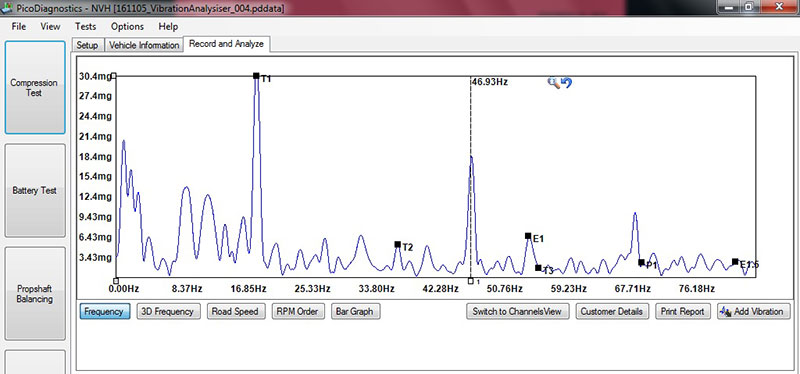This screenshot has width=800, height=374.
Task: Show the RPM Order view
Action: pos(297,311)
